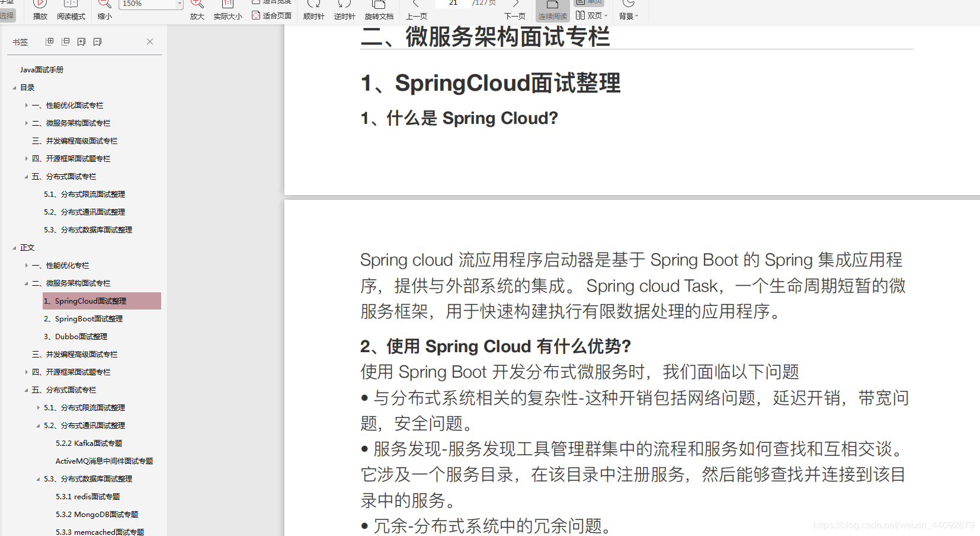Rotate page 顺时针 clockwise

click(x=314, y=11)
